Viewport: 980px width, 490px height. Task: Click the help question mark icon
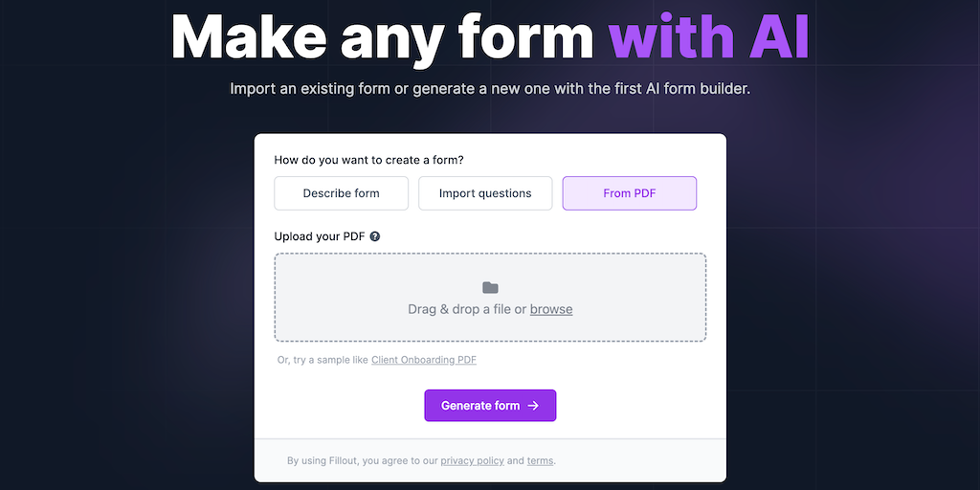point(375,236)
